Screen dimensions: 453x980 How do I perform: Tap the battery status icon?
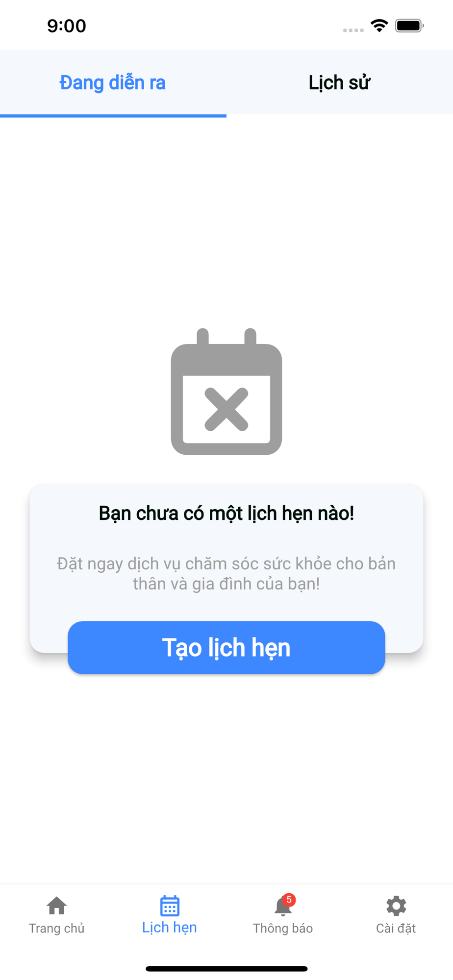point(409,25)
